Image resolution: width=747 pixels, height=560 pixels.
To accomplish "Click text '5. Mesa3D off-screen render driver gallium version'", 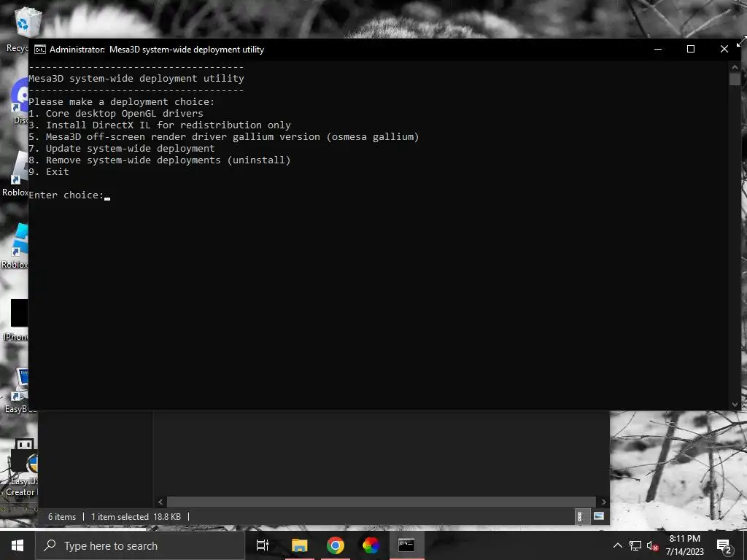I will tap(174, 136).
